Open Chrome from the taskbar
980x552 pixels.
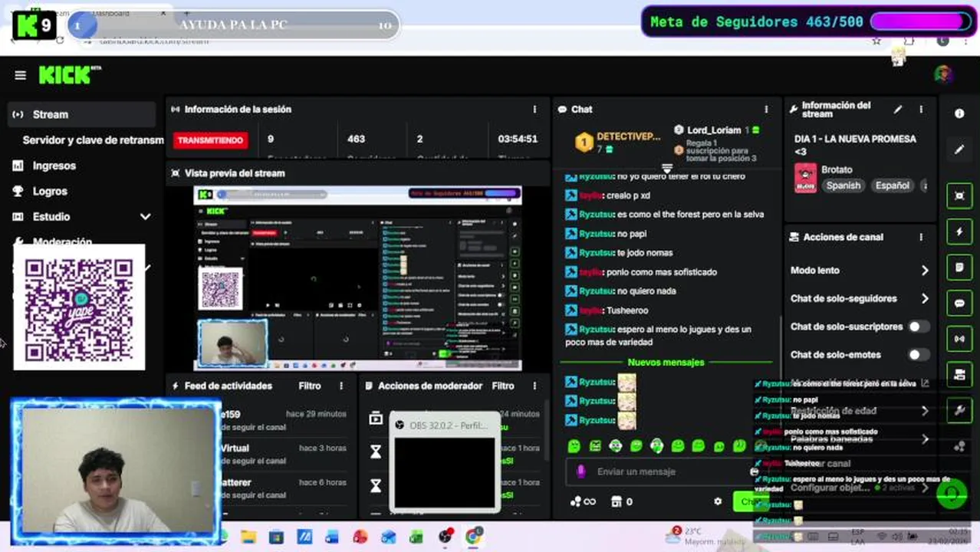[473, 536]
